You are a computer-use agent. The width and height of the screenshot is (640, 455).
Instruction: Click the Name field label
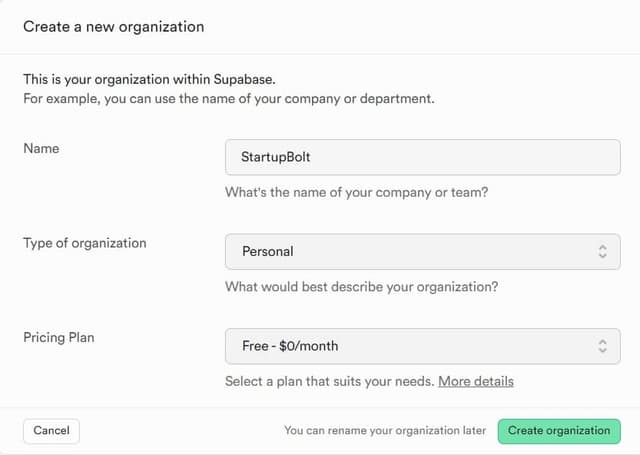tap(41, 148)
